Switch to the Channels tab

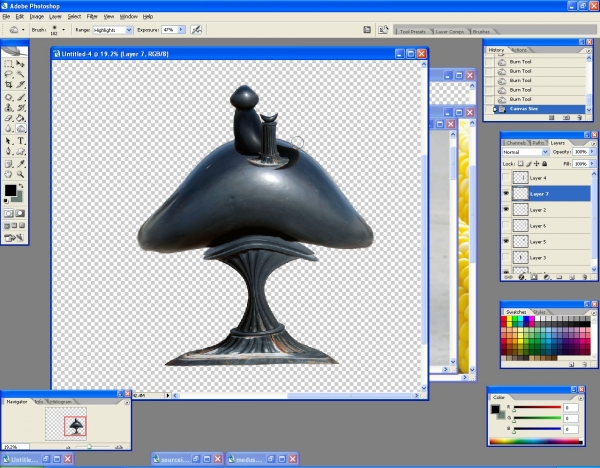(515, 143)
